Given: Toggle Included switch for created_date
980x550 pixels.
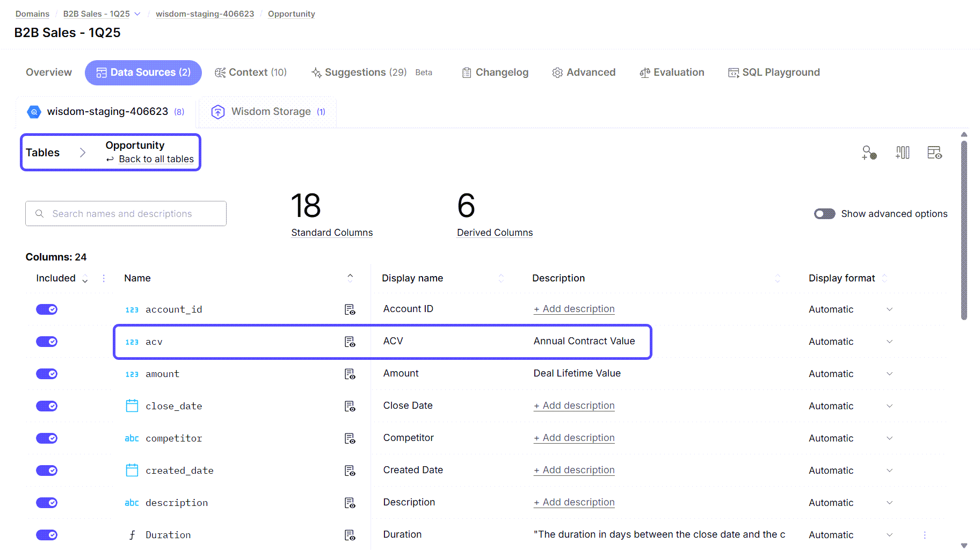Looking at the screenshot, I should point(47,471).
